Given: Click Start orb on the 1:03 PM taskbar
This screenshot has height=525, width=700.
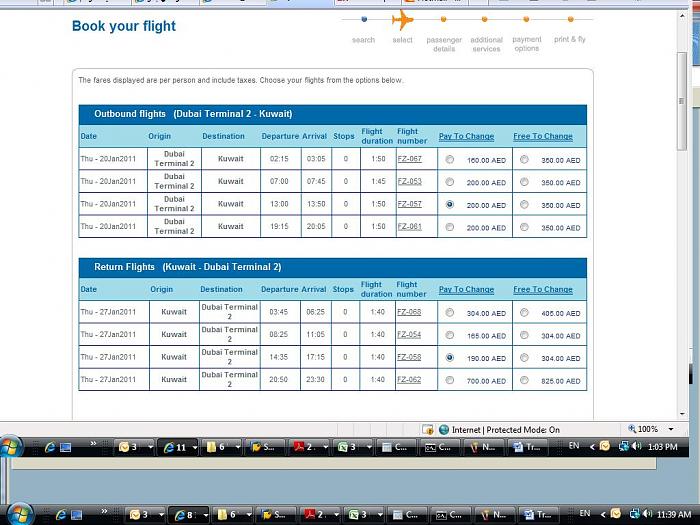Looking at the screenshot, I should [x=11, y=446].
